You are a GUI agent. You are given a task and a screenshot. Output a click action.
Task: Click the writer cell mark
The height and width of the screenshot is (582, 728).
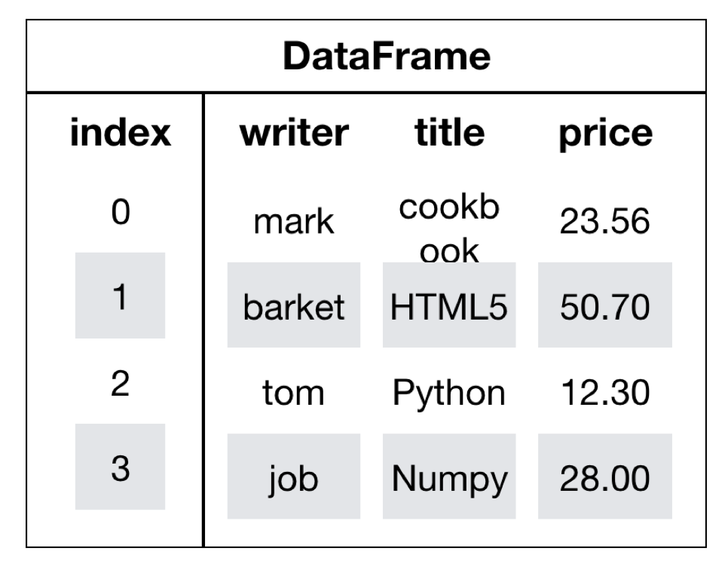pos(294,222)
